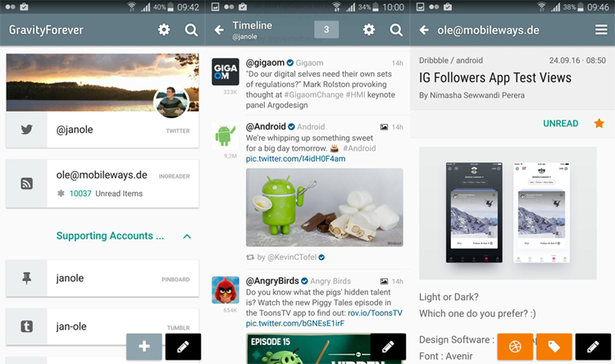615x364 pixels.
Task: Select janole Pinboard account
Action: 102,278
